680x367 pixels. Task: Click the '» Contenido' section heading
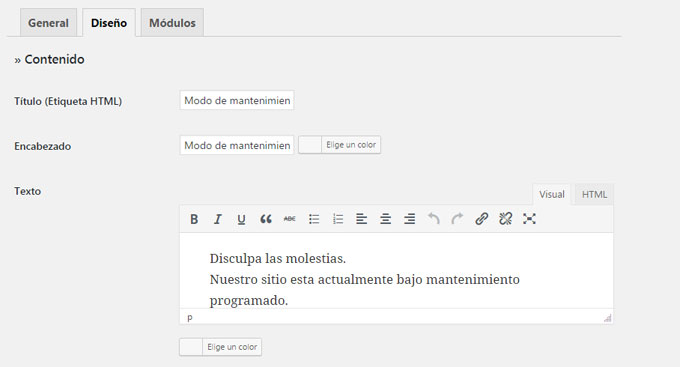click(49, 59)
